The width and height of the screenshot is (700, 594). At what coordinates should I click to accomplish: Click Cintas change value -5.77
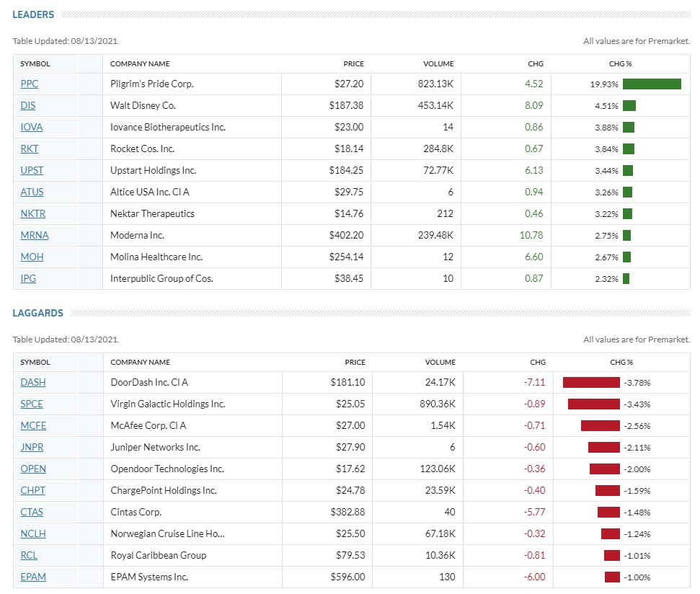535,513
